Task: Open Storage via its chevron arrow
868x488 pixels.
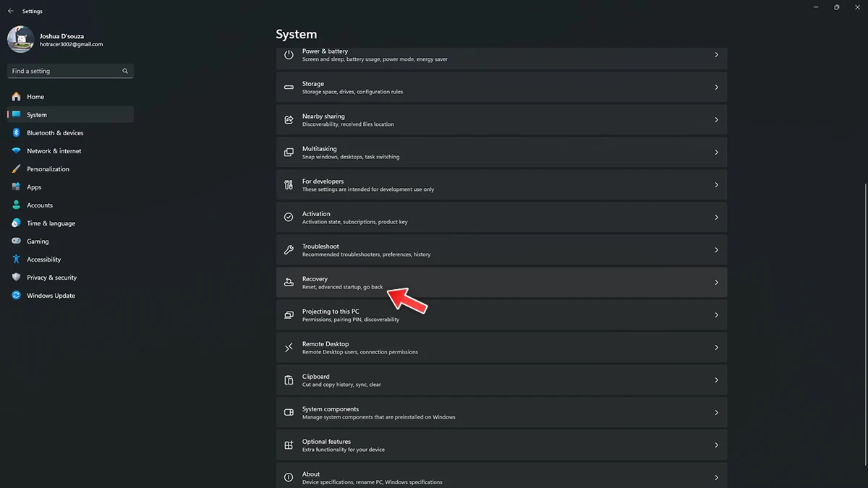Action: tap(716, 87)
